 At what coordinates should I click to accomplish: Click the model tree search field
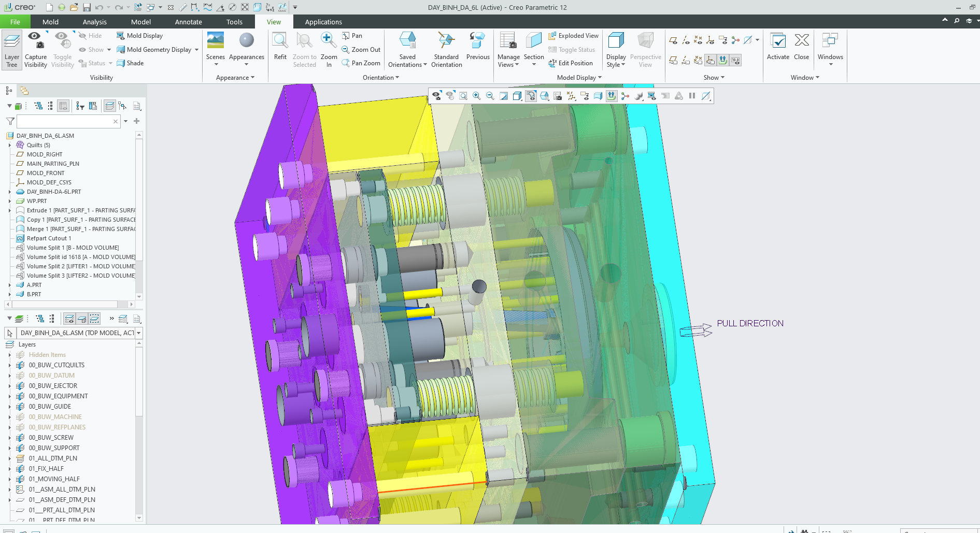(x=65, y=121)
